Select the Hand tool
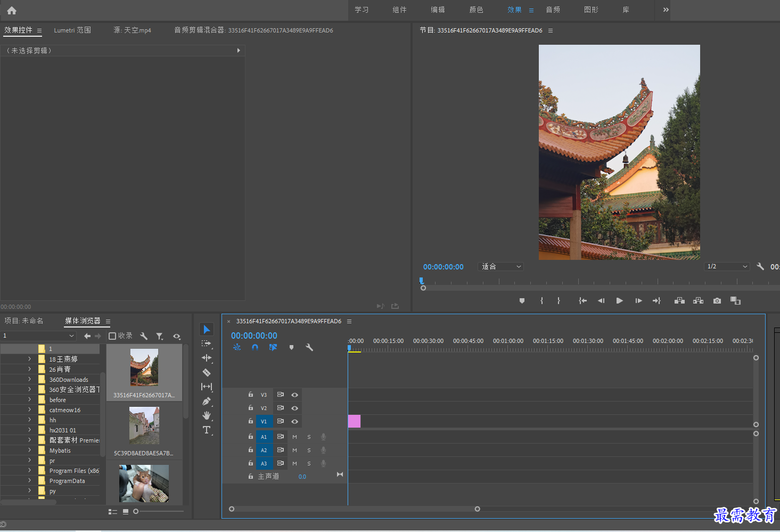Screen dimensions: 780x532 pos(207,415)
